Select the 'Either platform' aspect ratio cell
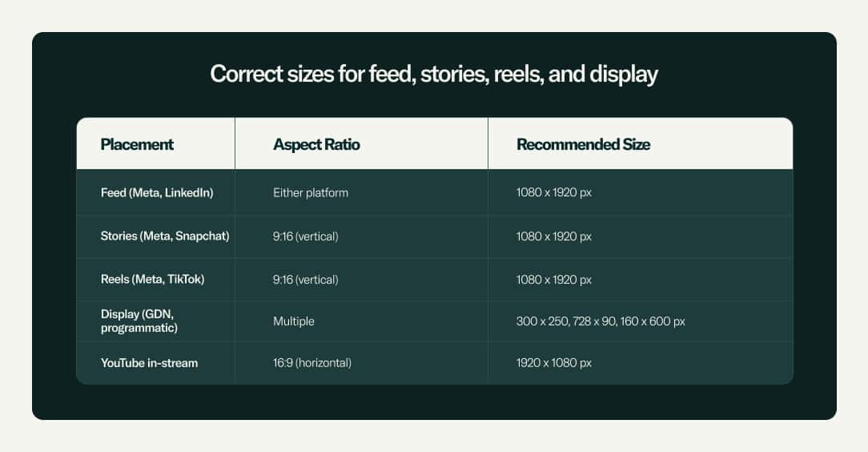This screenshot has width=868, height=452. click(x=311, y=193)
